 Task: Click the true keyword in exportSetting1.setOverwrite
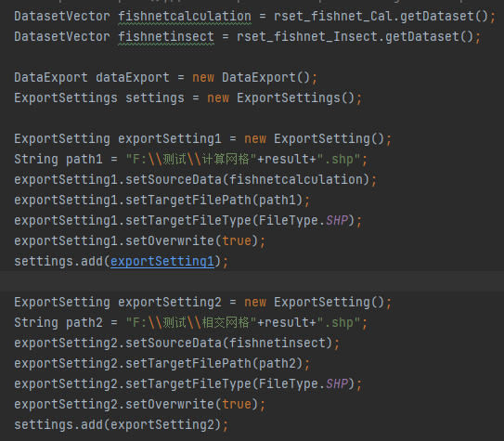[x=237, y=240]
